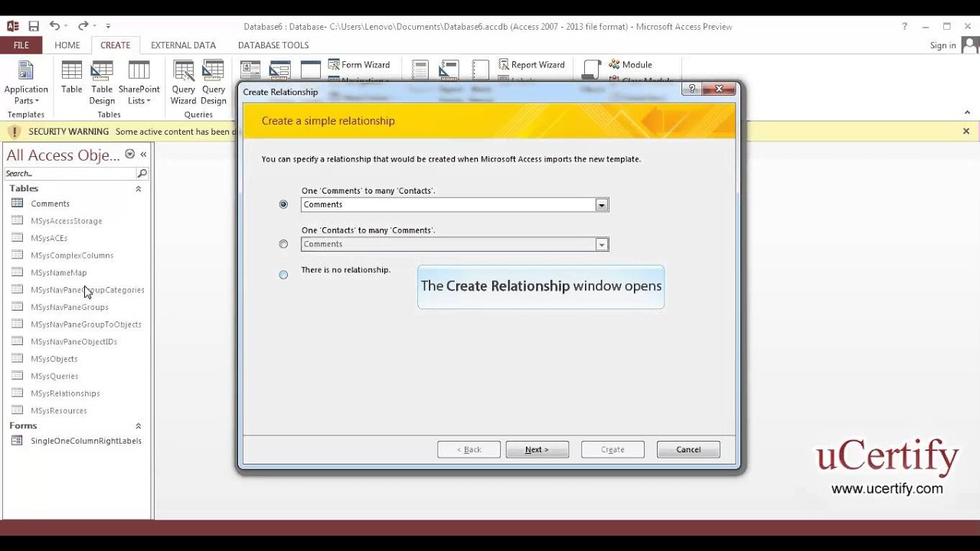The height and width of the screenshot is (551, 980).
Task: Click the Sign in link
Action: coord(943,45)
